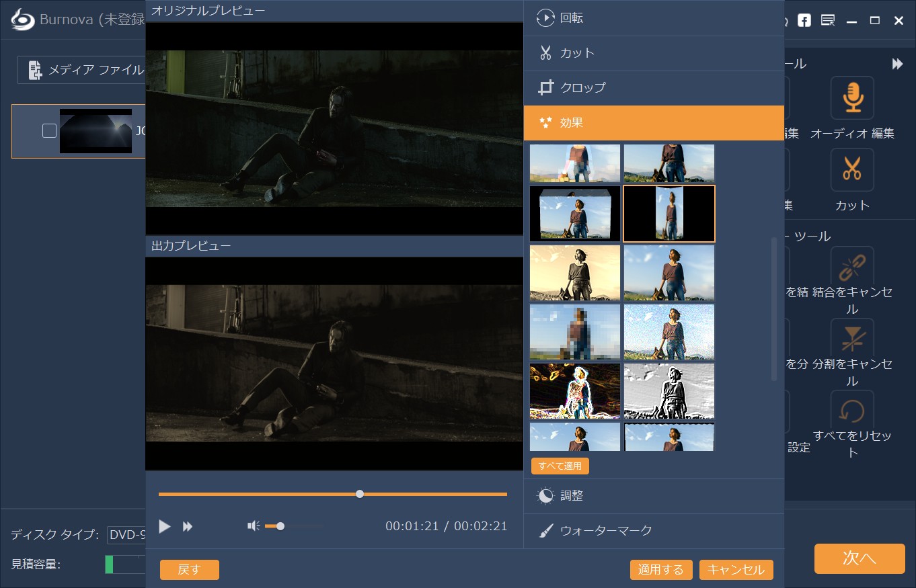Open the オーディオ編集 microphone tool
The image size is (916, 588).
point(852,98)
